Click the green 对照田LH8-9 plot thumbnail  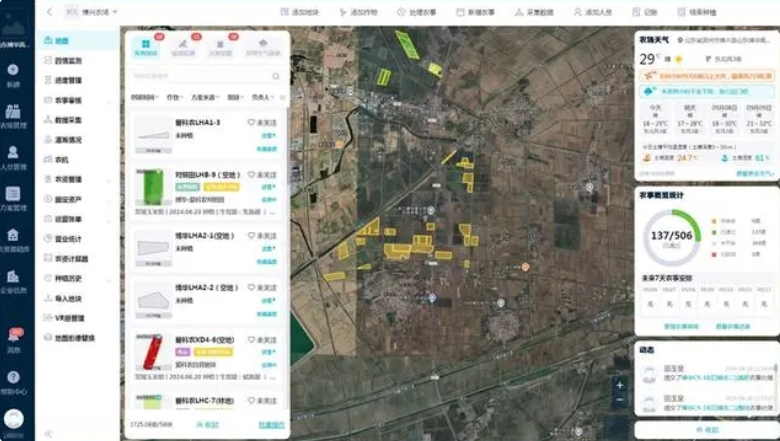tap(153, 187)
